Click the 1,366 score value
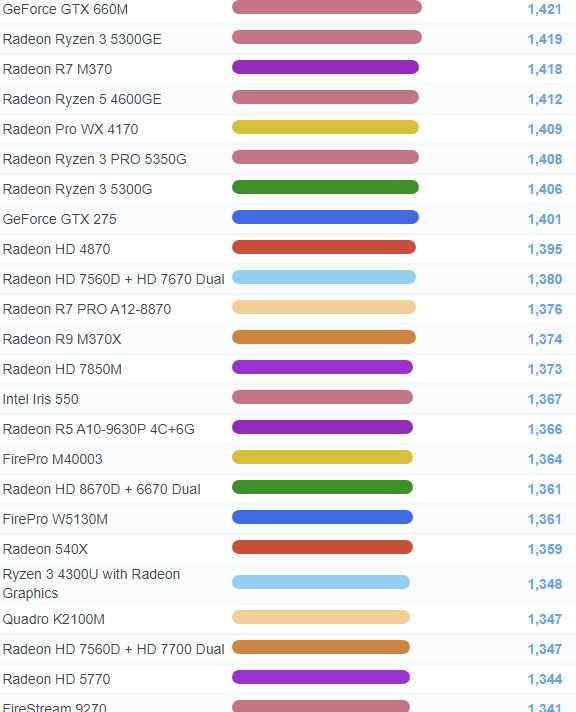 pyautogui.click(x=545, y=429)
